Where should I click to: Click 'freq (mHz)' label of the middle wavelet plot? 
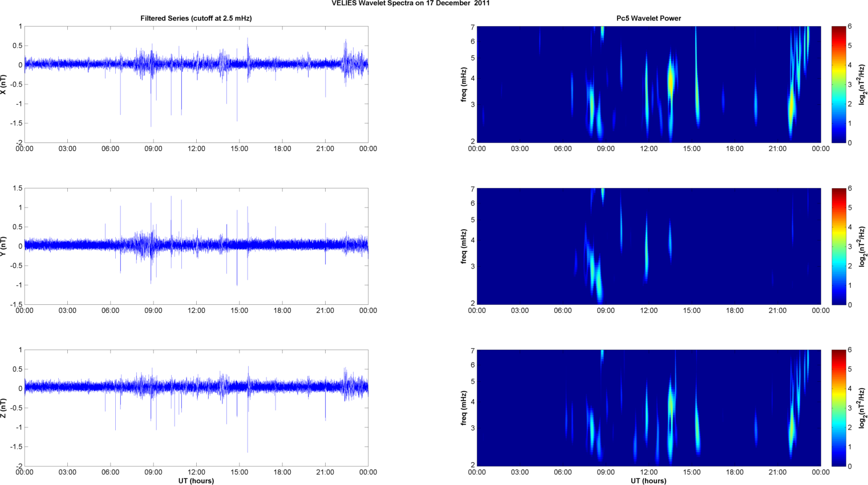tap(464, 246)
